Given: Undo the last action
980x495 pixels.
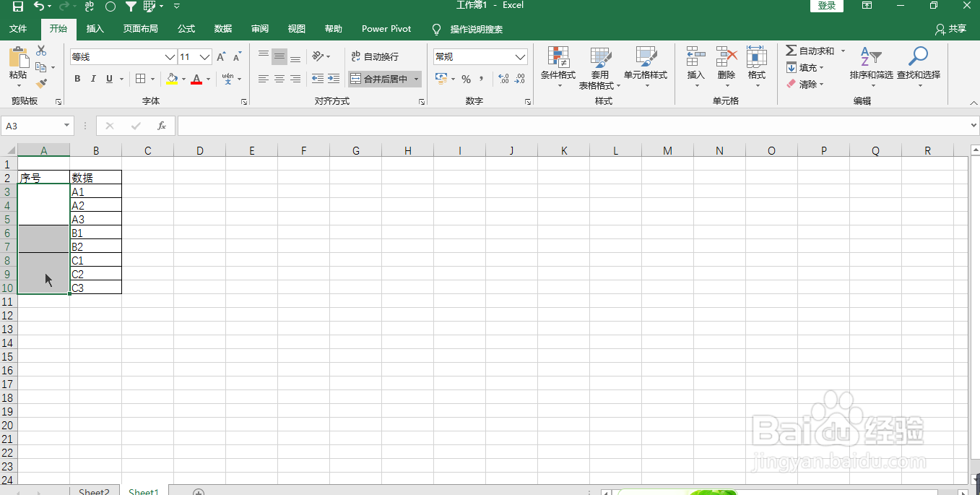Looking at the screenshot, I should click(x=38, y=6).
